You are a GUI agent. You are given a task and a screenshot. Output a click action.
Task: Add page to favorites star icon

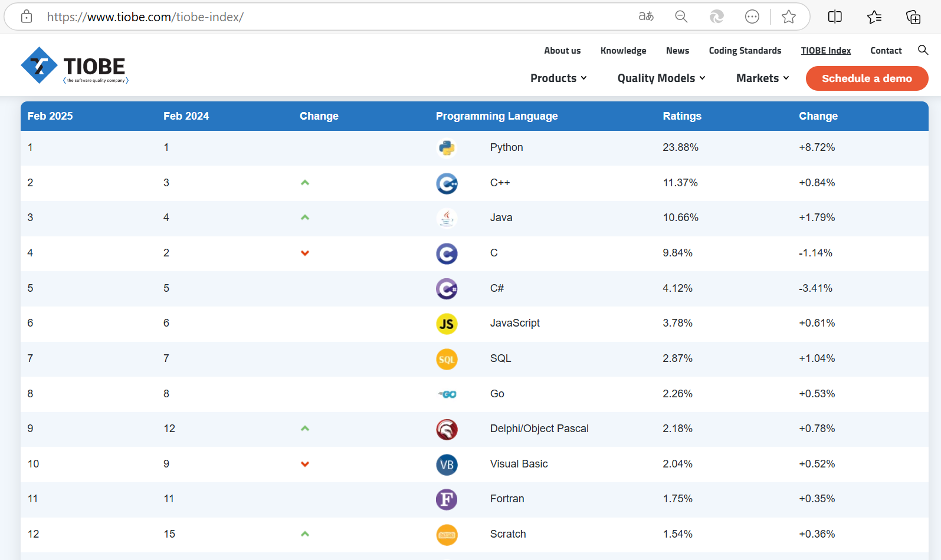pyautogui.click(x=789, y=17)
